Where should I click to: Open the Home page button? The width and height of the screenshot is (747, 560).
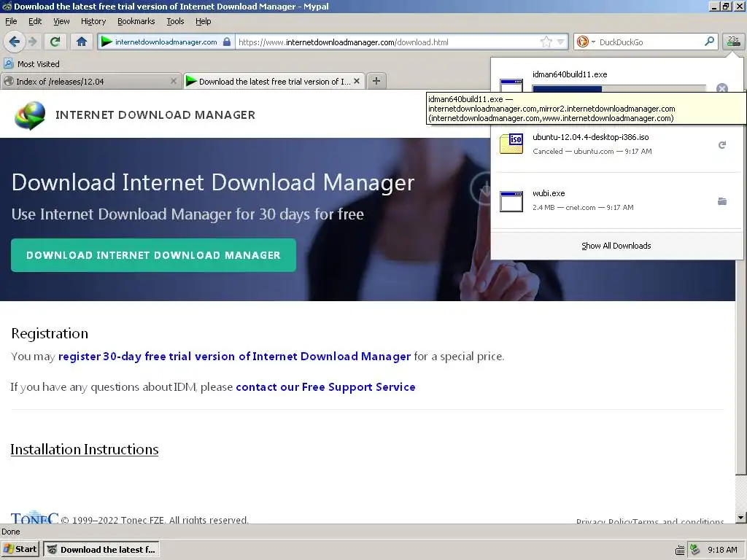coord(82,42)
